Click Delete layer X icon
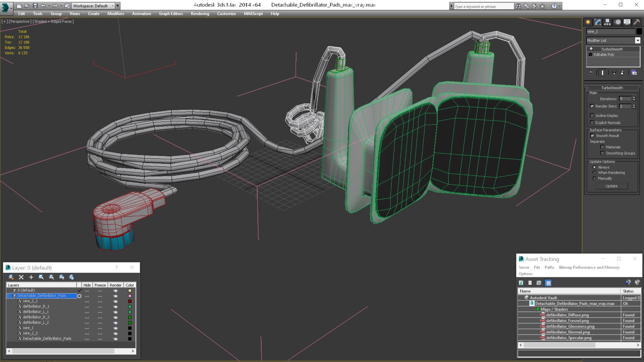644x362 pixels. pyautogui.click(x=21, y=277)
